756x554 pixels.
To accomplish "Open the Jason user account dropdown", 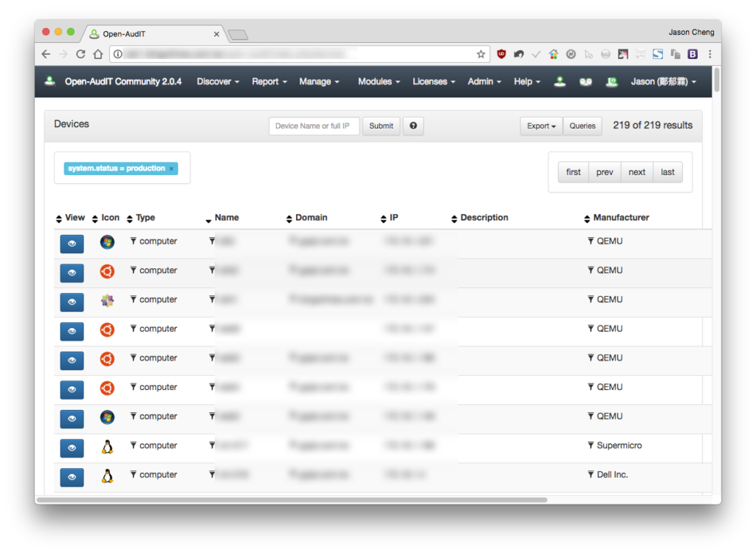I will [x=664, y=81].
